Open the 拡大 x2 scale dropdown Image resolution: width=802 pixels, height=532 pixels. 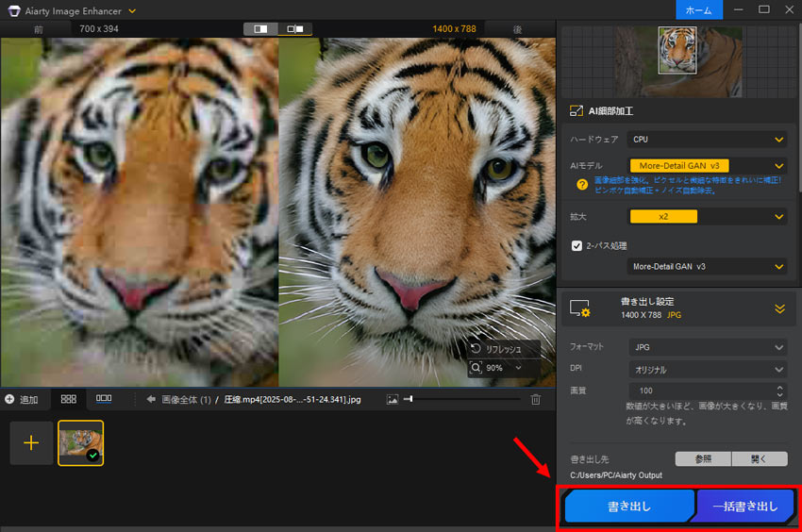708,216
